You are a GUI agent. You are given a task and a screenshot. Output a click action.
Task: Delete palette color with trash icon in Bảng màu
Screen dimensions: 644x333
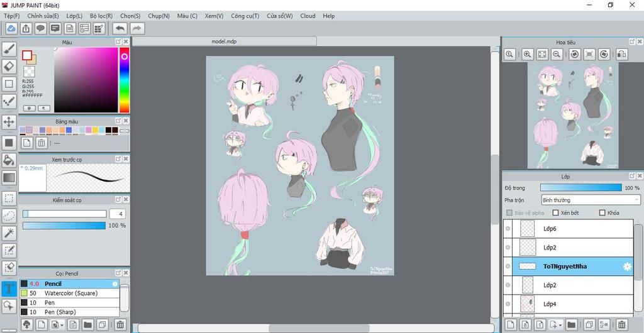(x=42, y=143)
